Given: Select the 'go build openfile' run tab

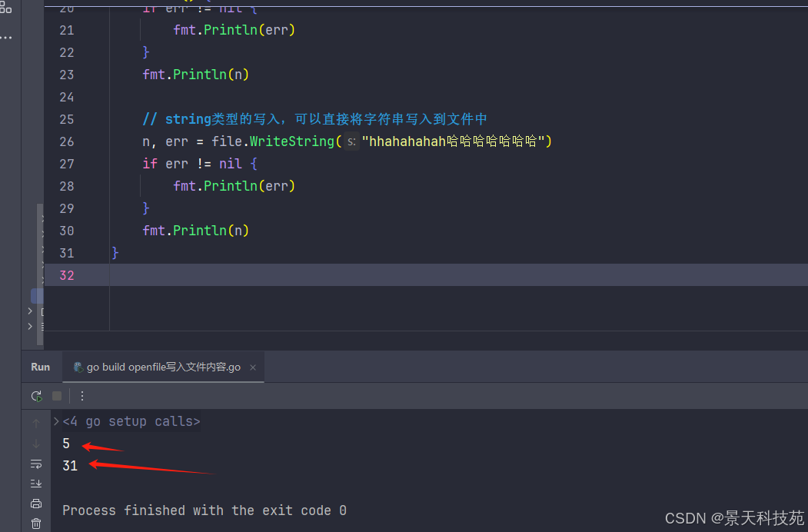Looking at the screenshot, I should (x=163, y=367).
